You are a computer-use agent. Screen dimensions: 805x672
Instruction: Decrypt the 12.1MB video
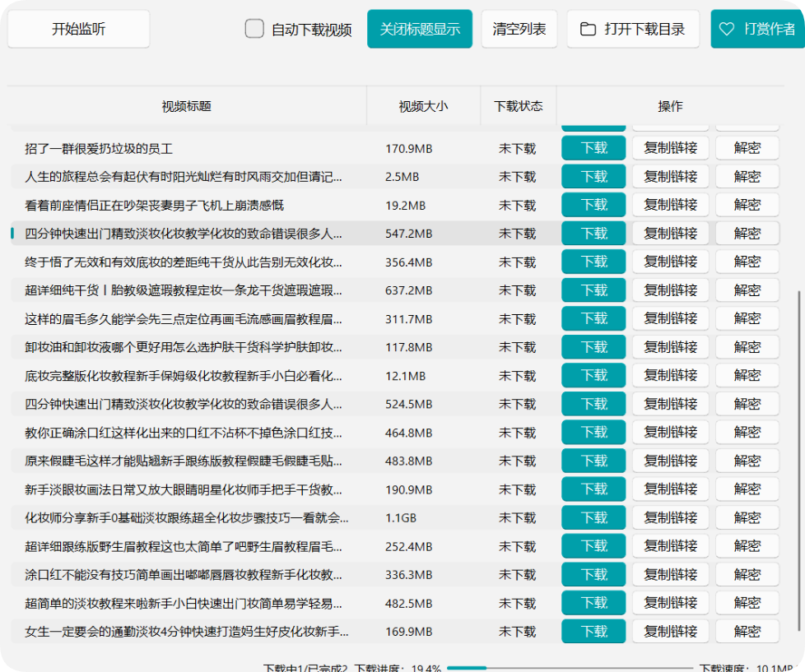(x=747, y=376)
